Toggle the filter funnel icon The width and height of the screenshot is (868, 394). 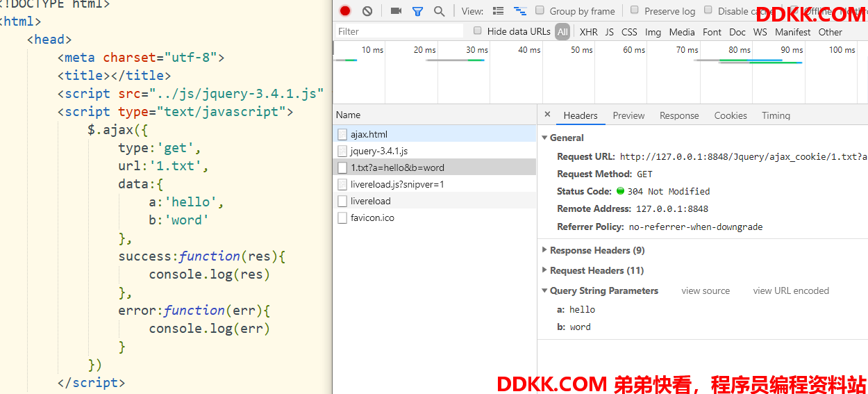[417, 11]
